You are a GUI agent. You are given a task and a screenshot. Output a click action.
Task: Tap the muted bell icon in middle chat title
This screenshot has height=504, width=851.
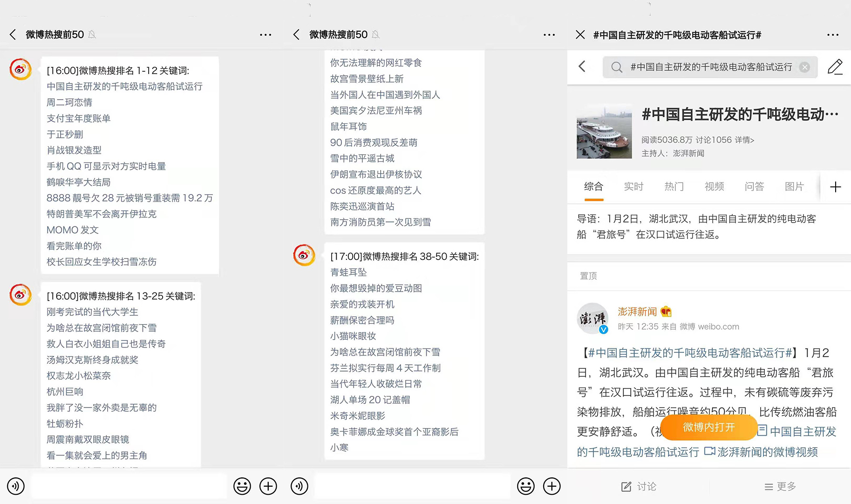point(376,34)
